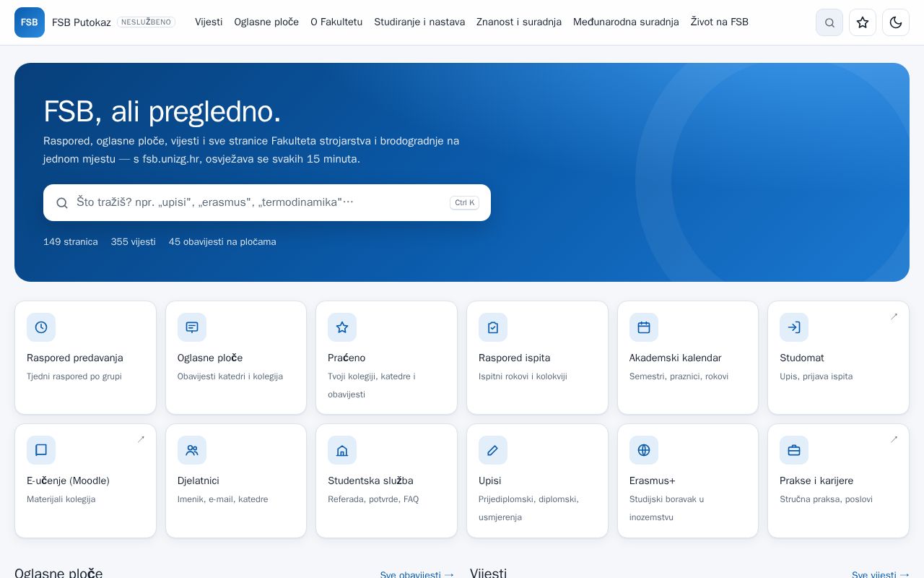Open the Akademski kalendar card title

(676, 358)
